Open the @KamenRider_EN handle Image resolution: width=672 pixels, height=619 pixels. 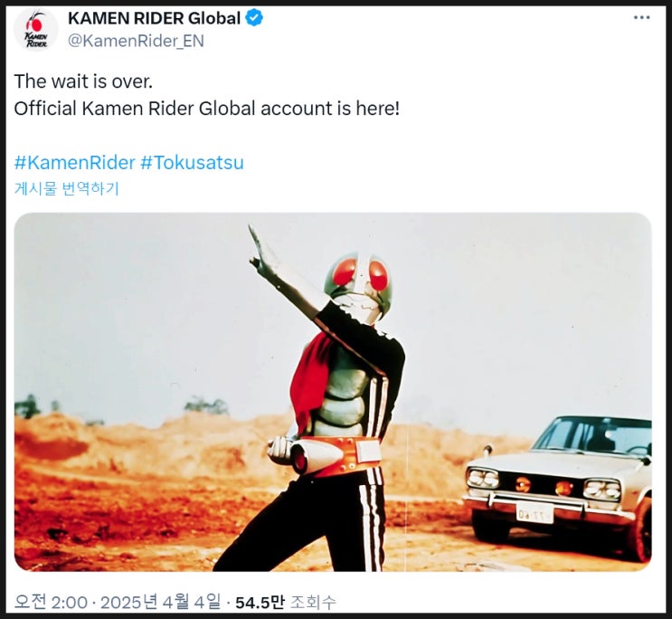[x=136, y=41]
